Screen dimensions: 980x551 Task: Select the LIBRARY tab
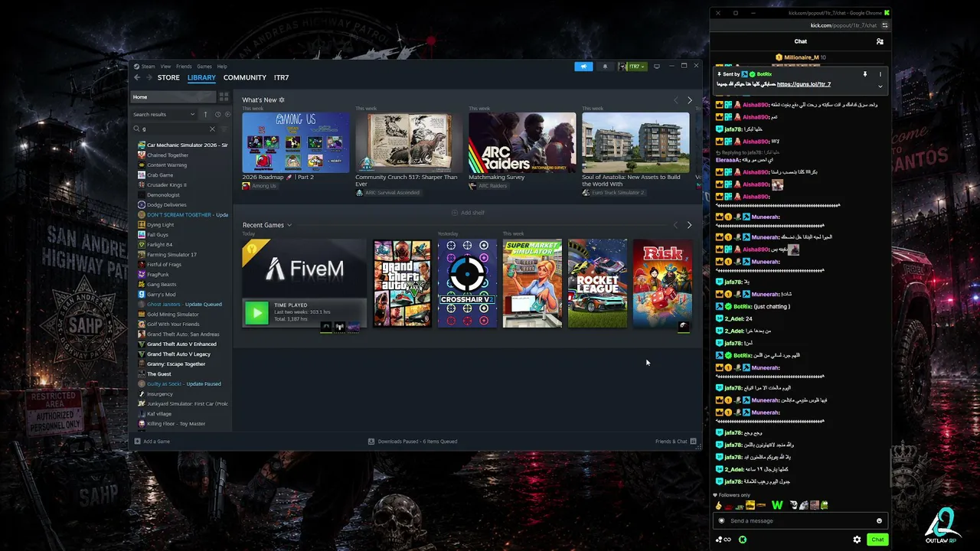click(201, 77)
